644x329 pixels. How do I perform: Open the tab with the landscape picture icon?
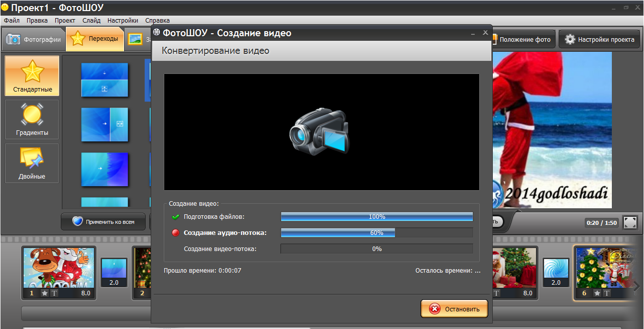[138, 39]
